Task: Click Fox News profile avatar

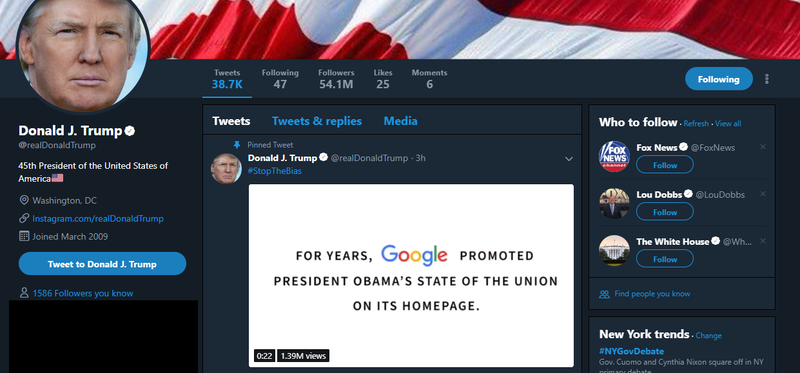Action: 614,156
